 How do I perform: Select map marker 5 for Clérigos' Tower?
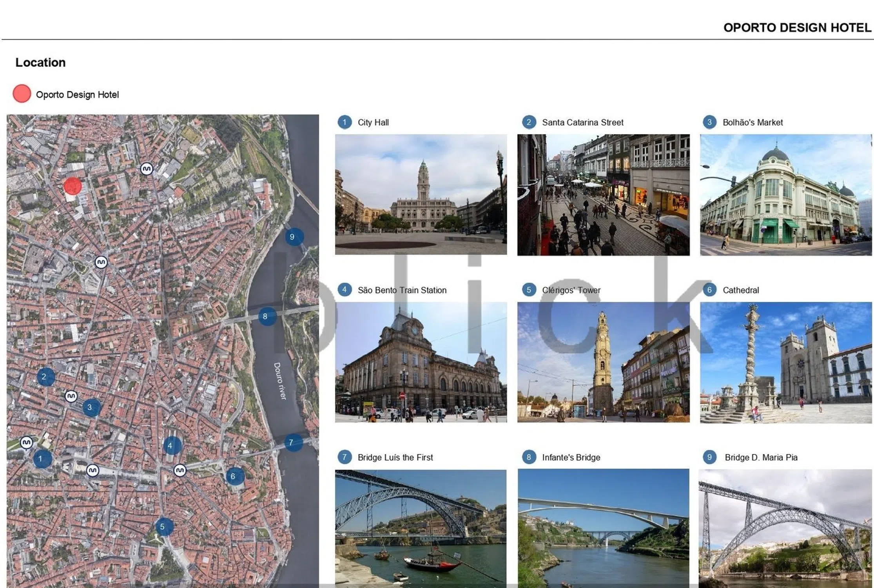164,527
